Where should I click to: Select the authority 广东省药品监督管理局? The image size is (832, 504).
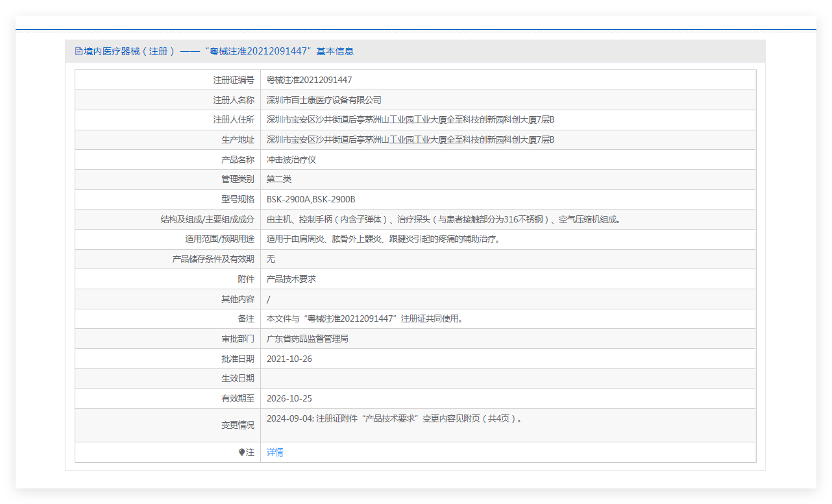coord(308,339)
